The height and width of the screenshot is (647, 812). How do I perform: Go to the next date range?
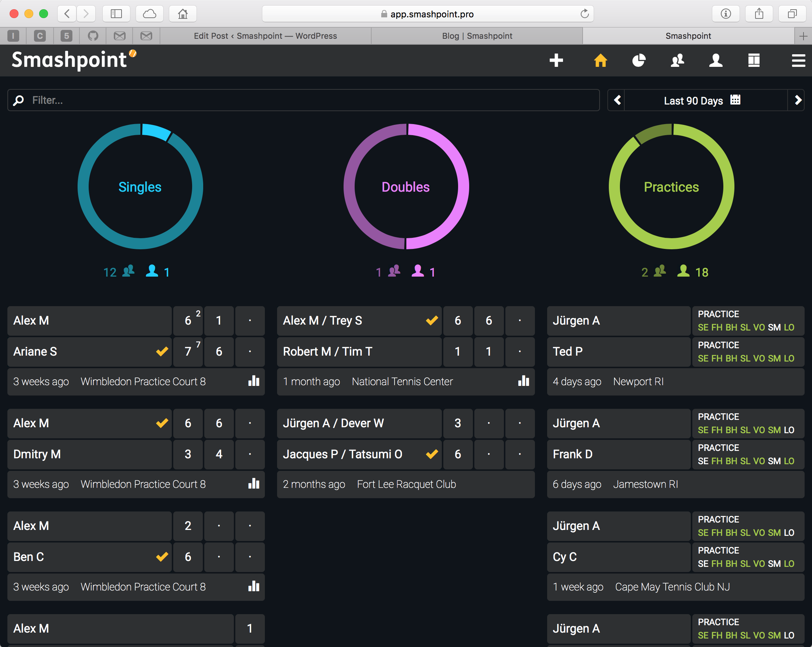pos(797,100)
